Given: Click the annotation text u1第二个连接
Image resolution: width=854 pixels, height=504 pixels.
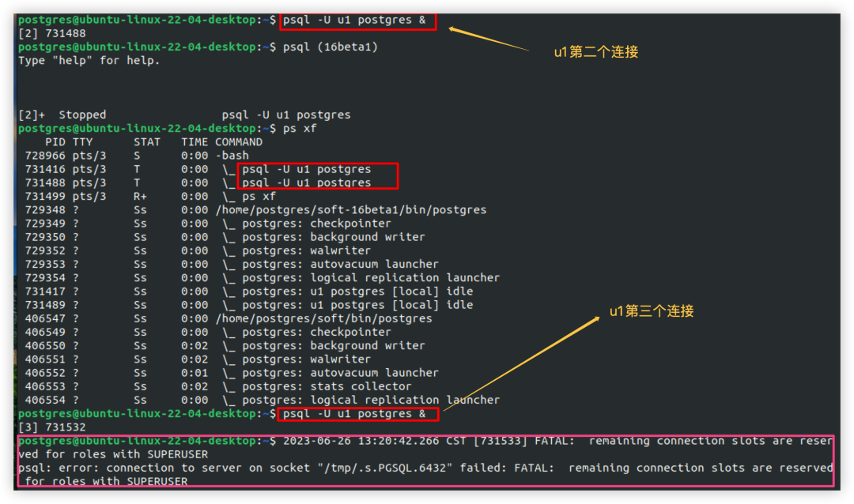Looking at the screenshot, I should click(x=596, y=52).
